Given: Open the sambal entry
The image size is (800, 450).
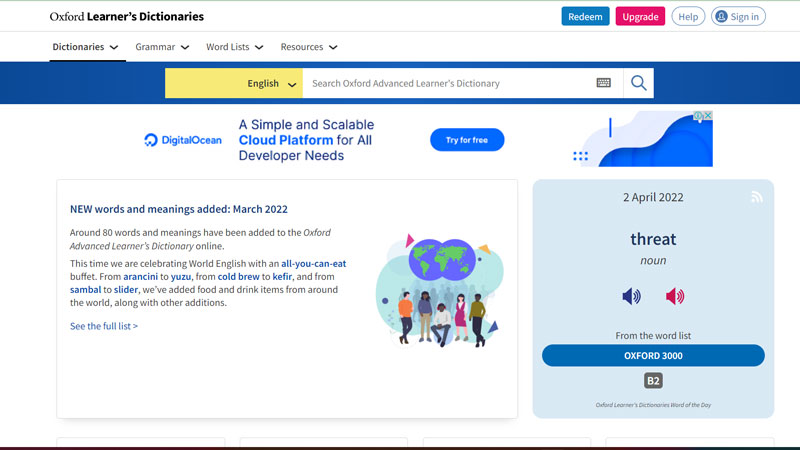Looking at the screenshot, I should (85, 290).
